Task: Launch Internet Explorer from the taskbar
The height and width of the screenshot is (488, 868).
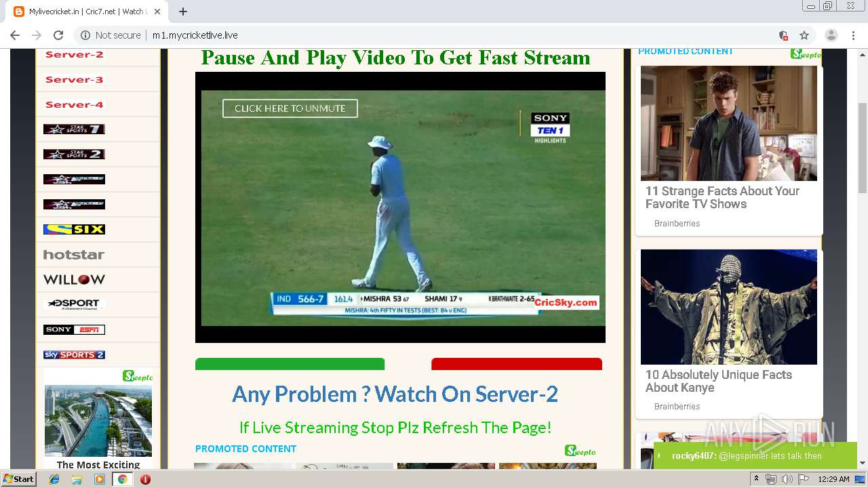Action: point(54,479)
